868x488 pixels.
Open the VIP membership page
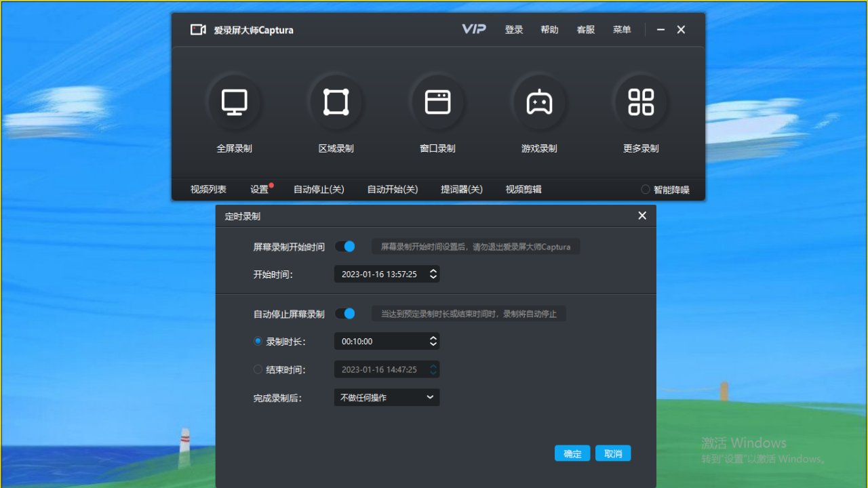click(473, 29)
